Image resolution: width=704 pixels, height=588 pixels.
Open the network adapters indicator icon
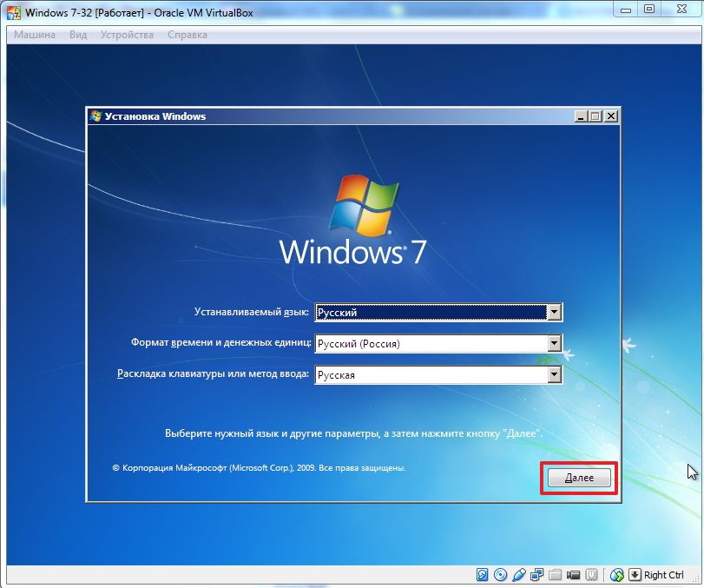pyautogui.click(x=537, y=575)
